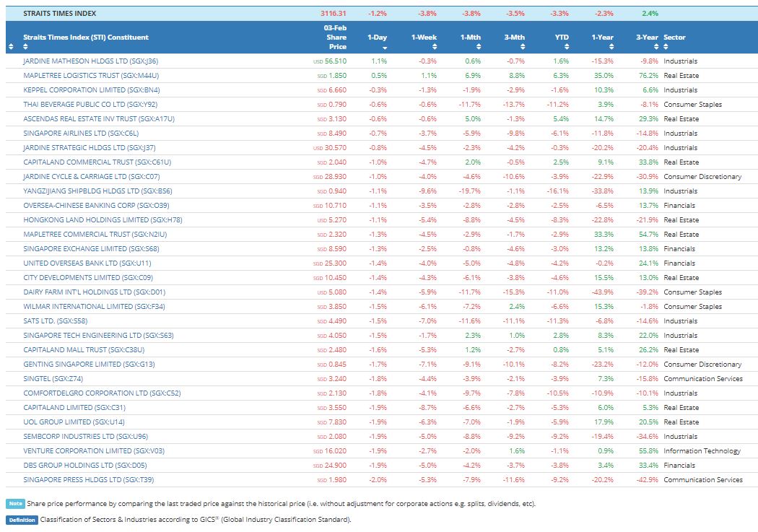Open United Overseas Bank Ltd link
This screenshot has width=758, height=532.
(x=87, y=263)
